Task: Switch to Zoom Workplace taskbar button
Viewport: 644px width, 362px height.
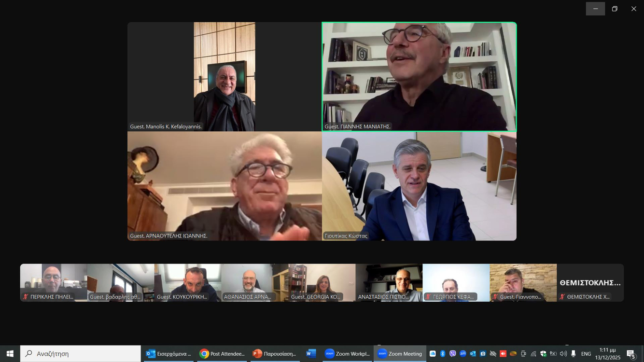Action: coord(347,354)
